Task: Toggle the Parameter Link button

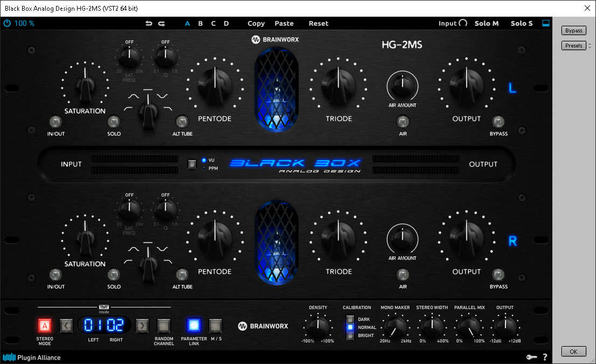Action: [x=194, y=325]
